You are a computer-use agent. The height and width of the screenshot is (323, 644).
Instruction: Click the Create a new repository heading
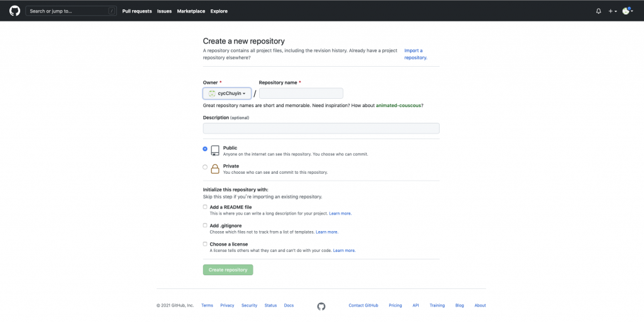pyautogui.click(x=243, y=41)
